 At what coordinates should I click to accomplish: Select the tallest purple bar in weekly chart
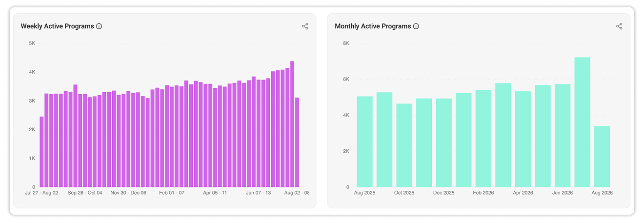(292, 124)
